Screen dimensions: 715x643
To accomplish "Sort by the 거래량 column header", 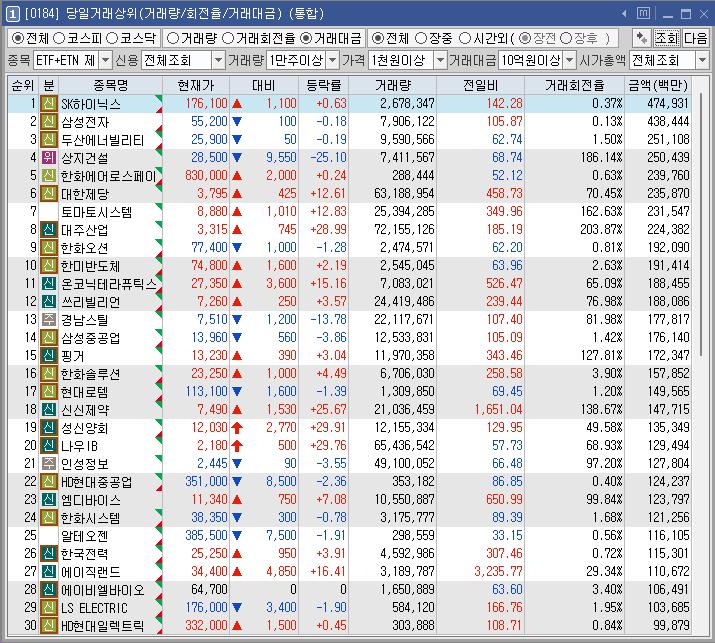I will pos(393,85).
